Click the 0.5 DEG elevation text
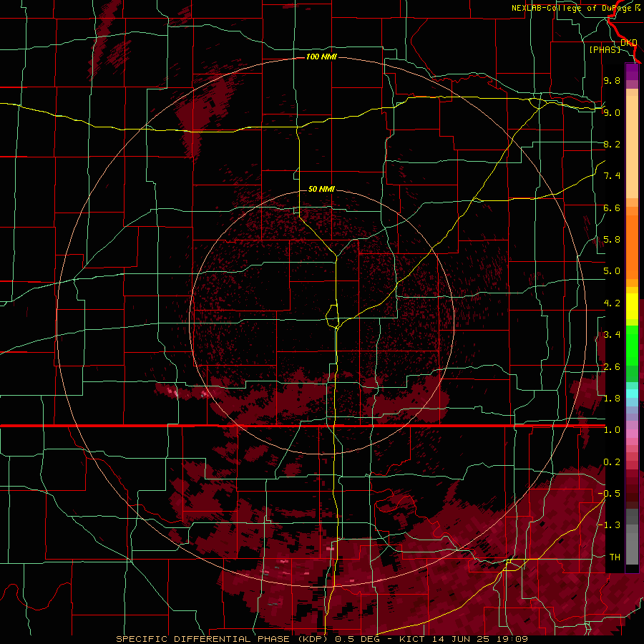 click(x=358, y=639)
